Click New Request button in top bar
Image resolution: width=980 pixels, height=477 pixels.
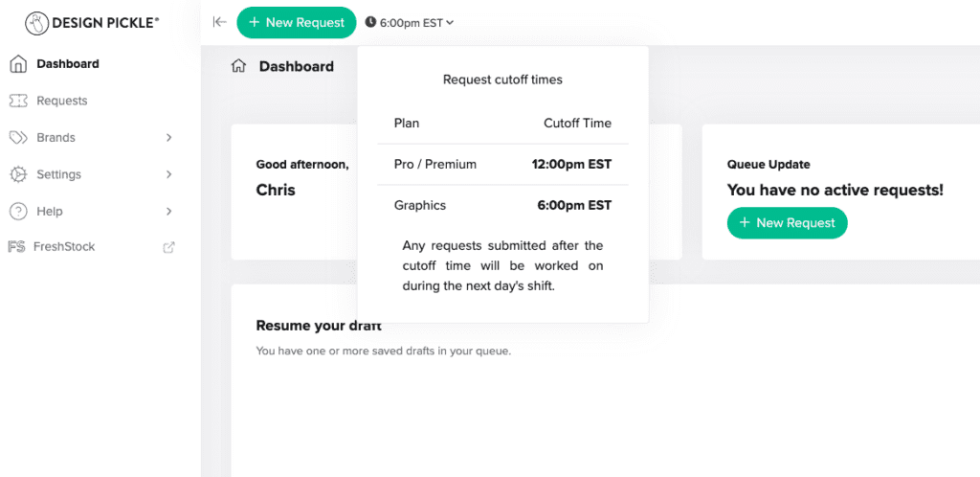[296, 23]
